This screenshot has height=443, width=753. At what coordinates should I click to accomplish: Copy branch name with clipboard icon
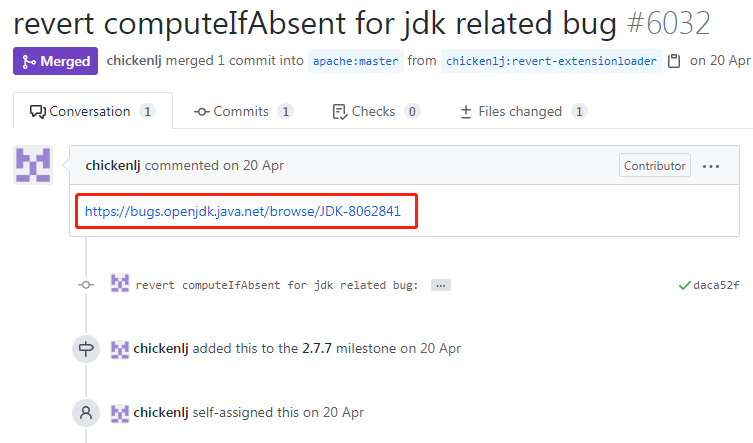(x=674, y=61)
